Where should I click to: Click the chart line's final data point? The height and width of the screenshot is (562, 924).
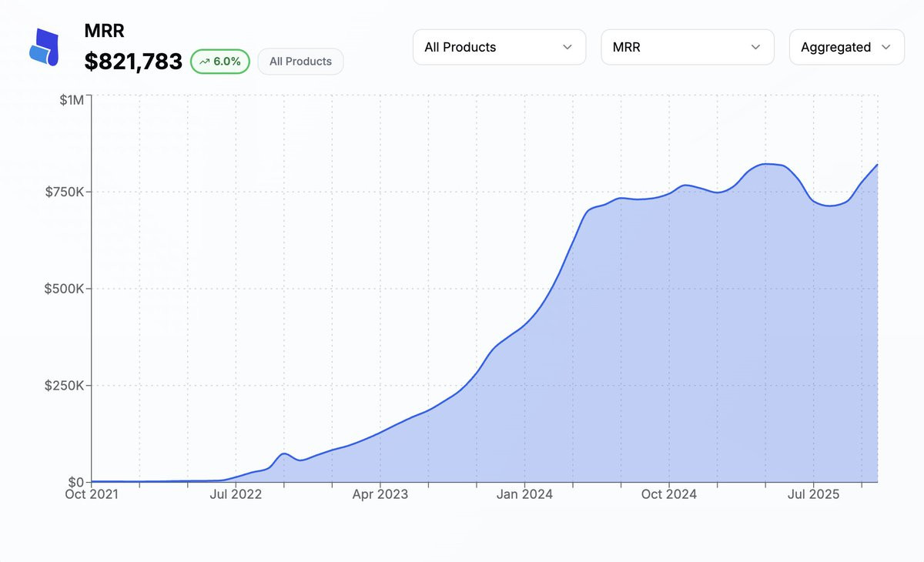point(877,165)
